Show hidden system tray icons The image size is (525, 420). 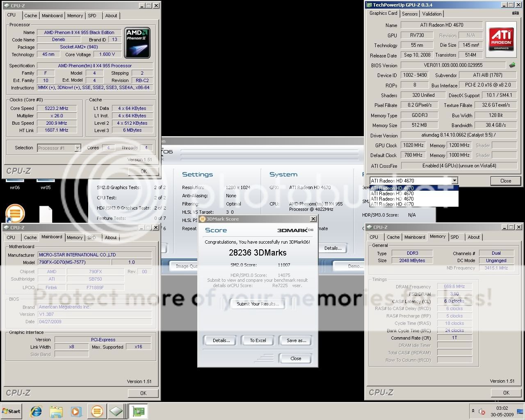473,411
